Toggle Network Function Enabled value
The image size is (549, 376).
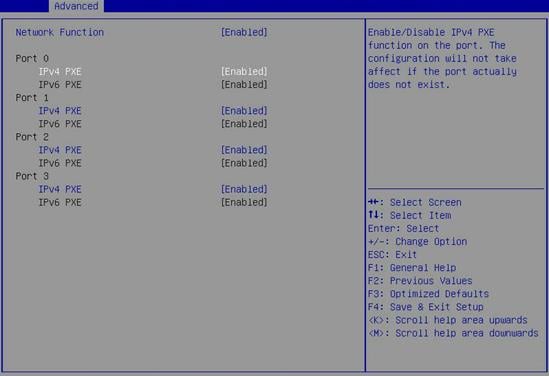244,32
